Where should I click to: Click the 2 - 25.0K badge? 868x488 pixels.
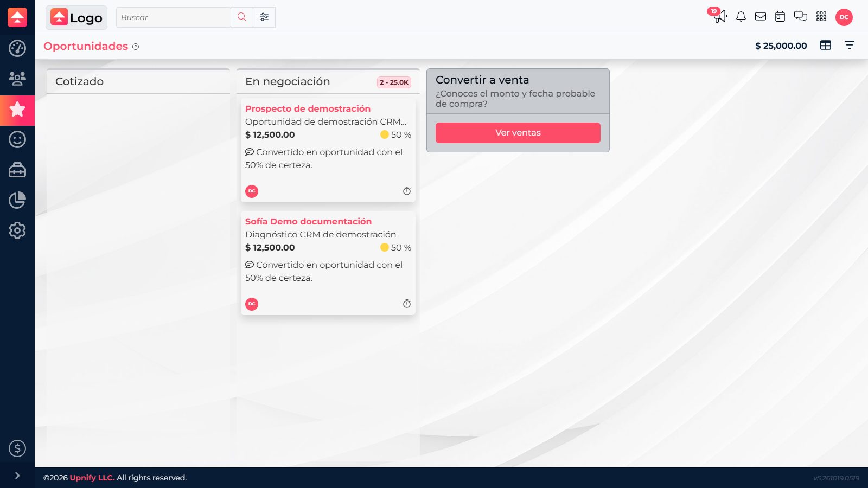tap(394, 82)
